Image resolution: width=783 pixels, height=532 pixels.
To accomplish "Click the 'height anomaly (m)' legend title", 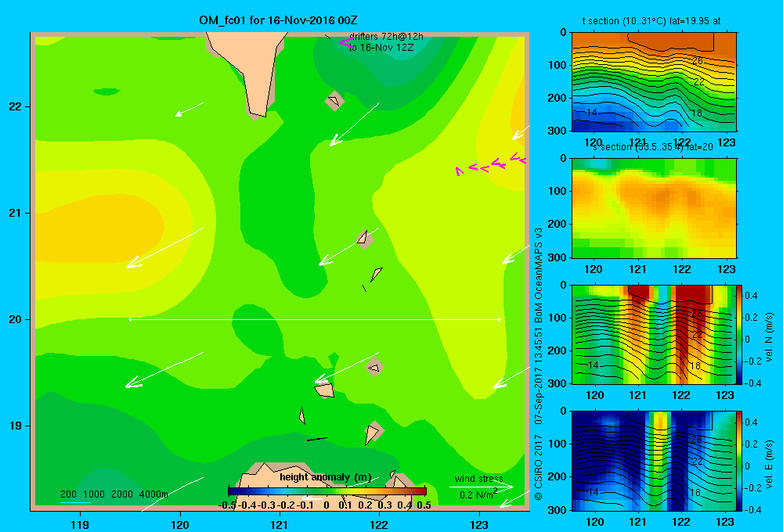I will coord(325,477).
